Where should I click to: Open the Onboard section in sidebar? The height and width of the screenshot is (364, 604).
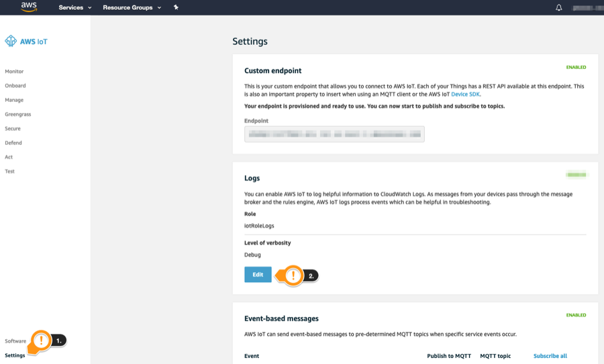[15, 85]
